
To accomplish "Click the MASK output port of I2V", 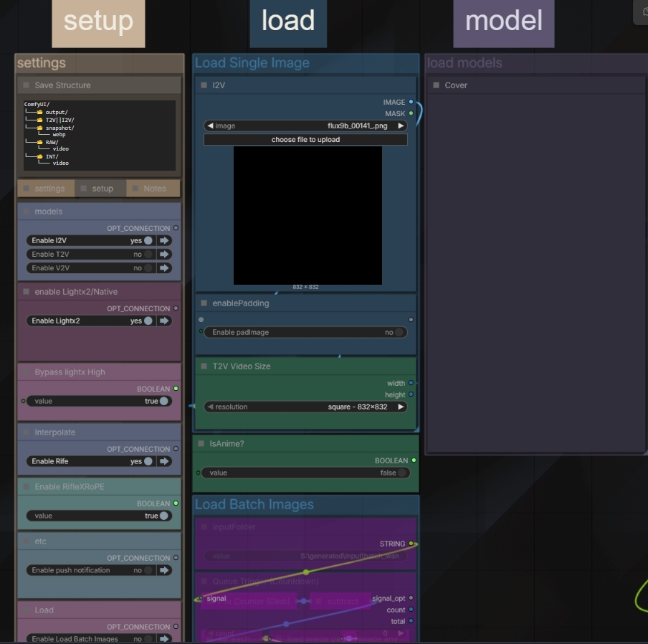I will [411, 113].
